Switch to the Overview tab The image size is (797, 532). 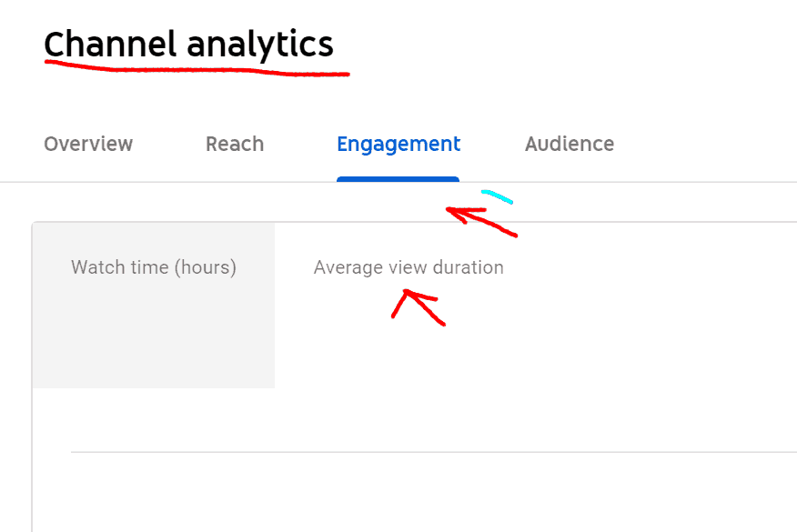click(x=88, y=144)
